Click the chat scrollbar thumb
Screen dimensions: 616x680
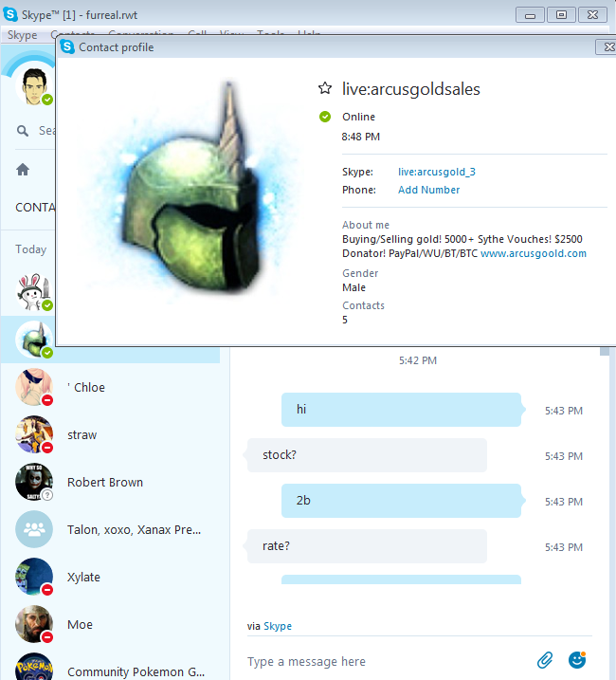coord(605,351)
